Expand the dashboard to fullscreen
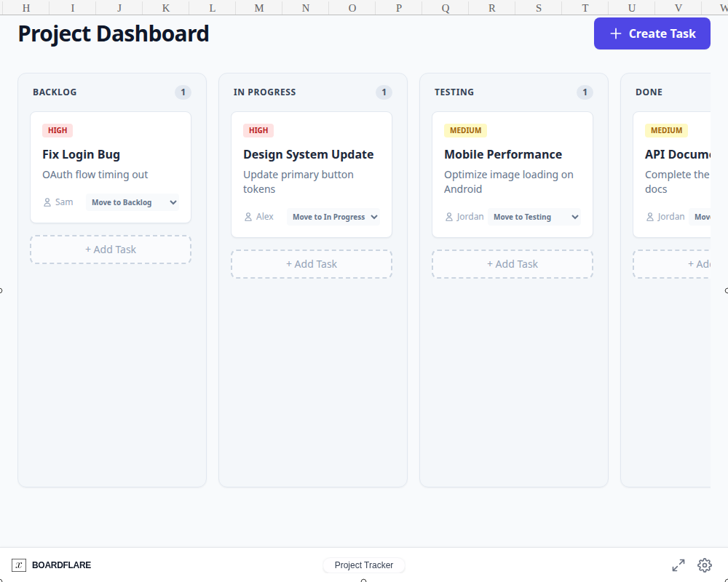This screenshot has width=728, height=582. pyautogui.click(x=678, y=565)
